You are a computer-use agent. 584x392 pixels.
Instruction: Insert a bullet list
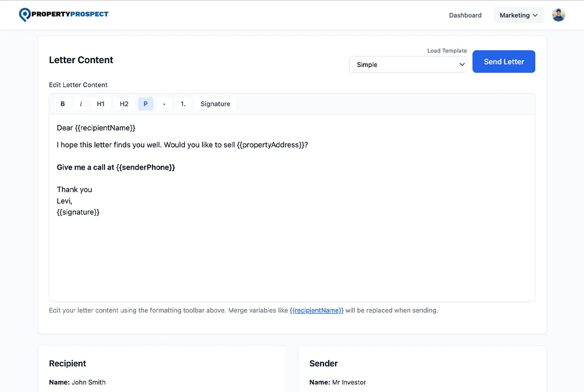click(x=164, y=104)
